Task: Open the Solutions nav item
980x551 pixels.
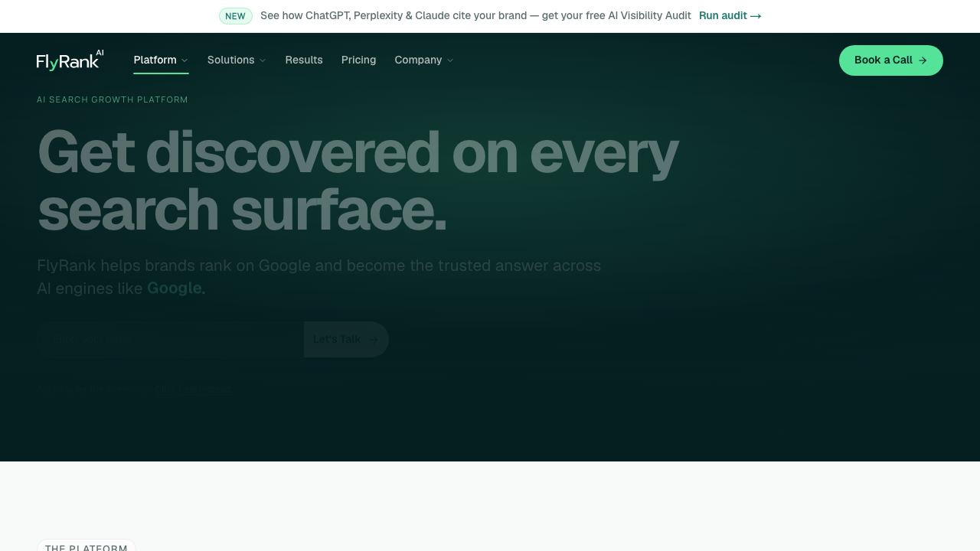Action: [x=237, y=60]
